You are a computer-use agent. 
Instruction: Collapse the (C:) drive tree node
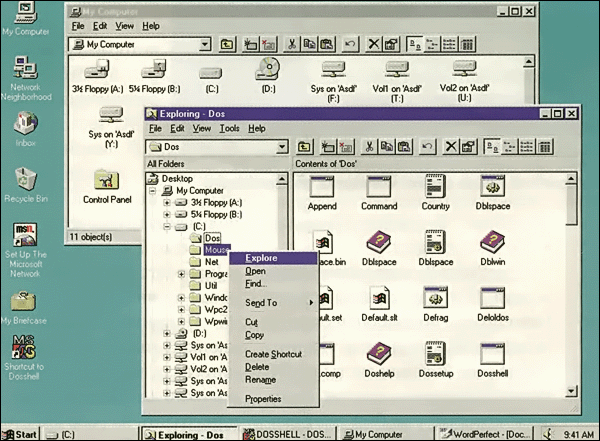167,227
